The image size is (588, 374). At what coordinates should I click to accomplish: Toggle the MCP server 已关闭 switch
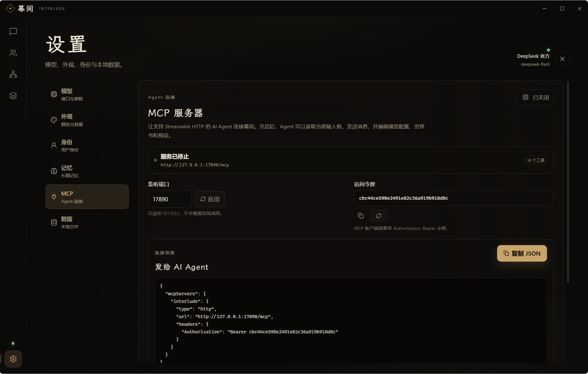(535, 97)
